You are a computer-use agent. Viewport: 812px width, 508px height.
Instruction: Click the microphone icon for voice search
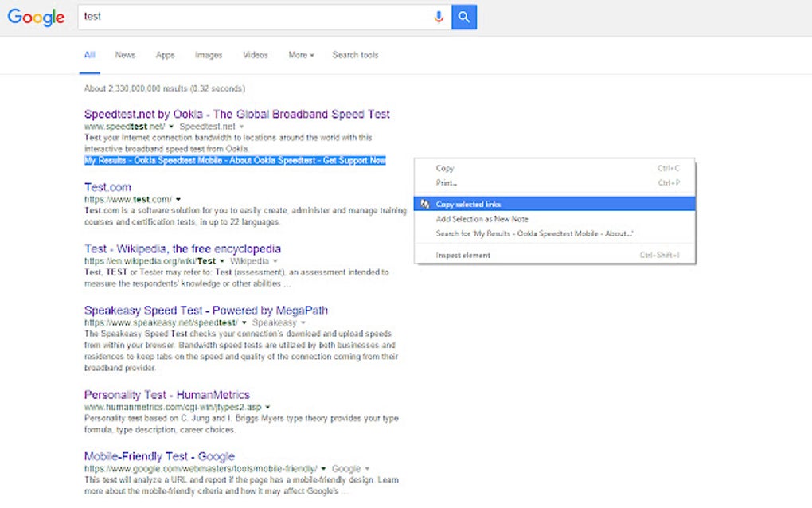click(x=439, y=16)
